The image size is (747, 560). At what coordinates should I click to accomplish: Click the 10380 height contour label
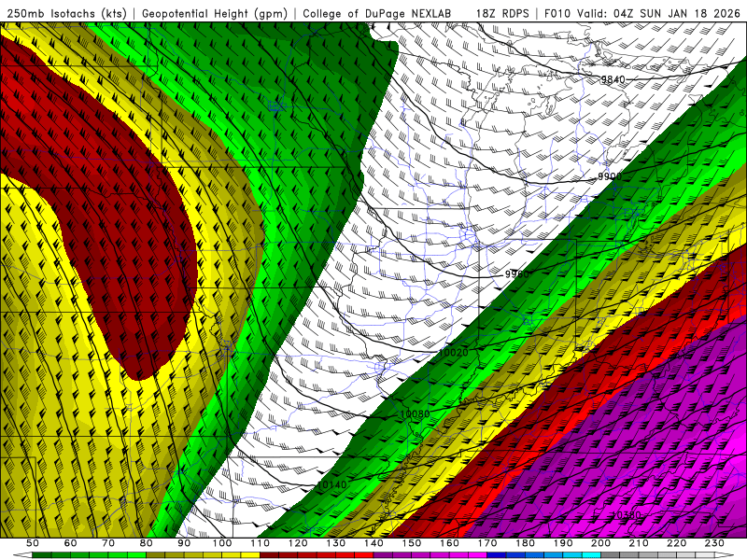point(626,515)
